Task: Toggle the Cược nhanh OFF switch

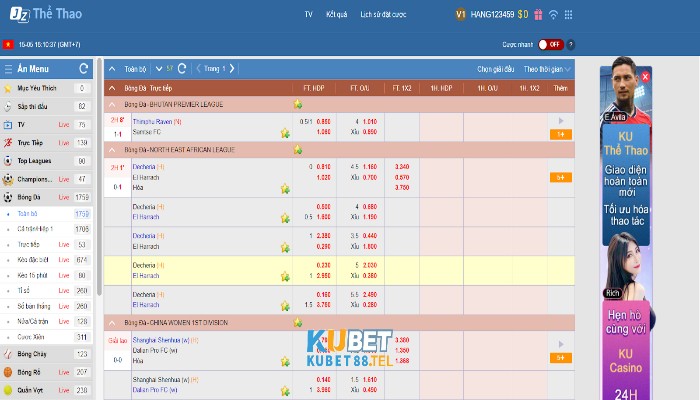Action: (550, 45)
